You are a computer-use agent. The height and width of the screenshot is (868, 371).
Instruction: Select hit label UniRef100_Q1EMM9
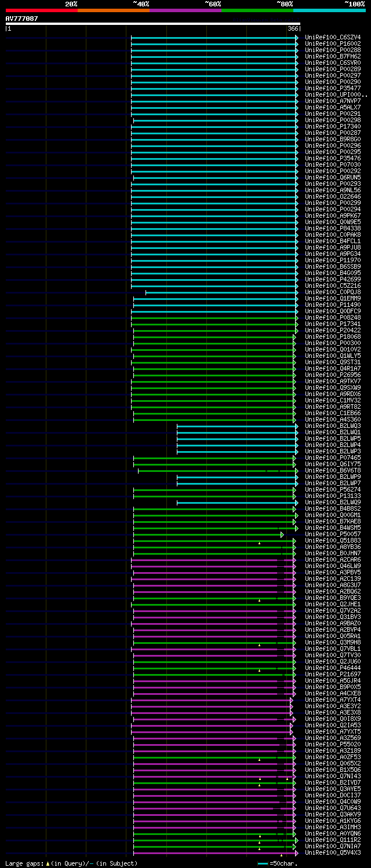coord(333,298)
